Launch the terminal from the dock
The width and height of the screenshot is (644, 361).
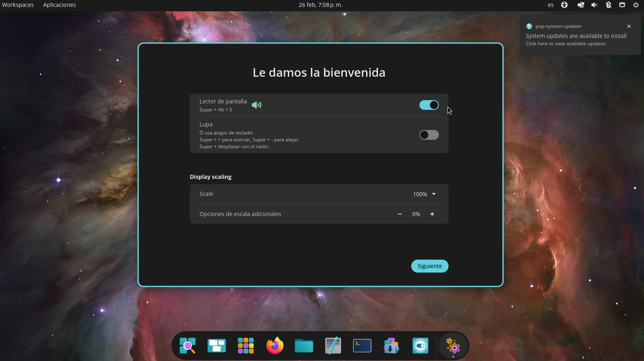coord(362,346)
